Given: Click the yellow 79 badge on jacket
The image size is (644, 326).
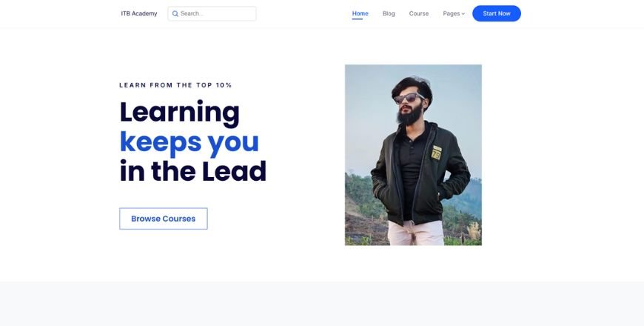Looking at the screenshot, I should click(436, 153).
